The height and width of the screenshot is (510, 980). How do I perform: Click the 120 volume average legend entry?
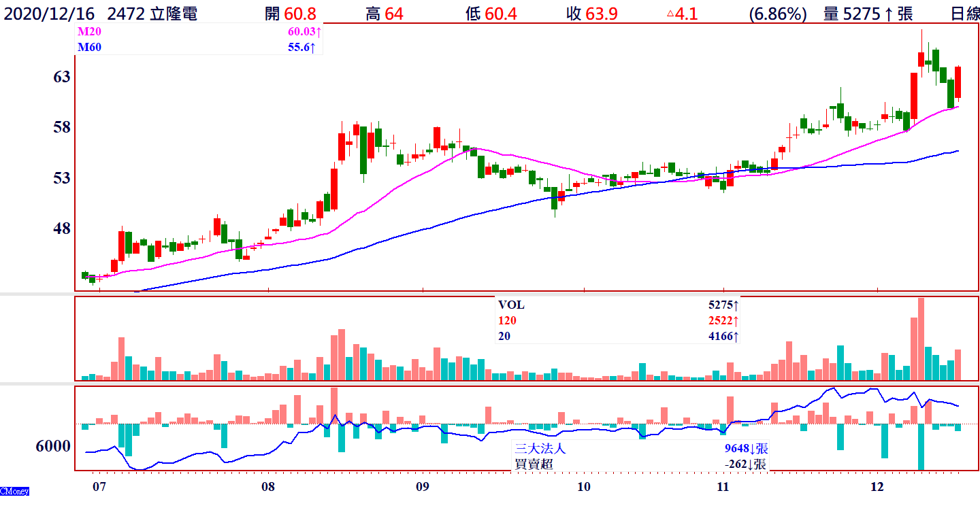pos(507,320)
